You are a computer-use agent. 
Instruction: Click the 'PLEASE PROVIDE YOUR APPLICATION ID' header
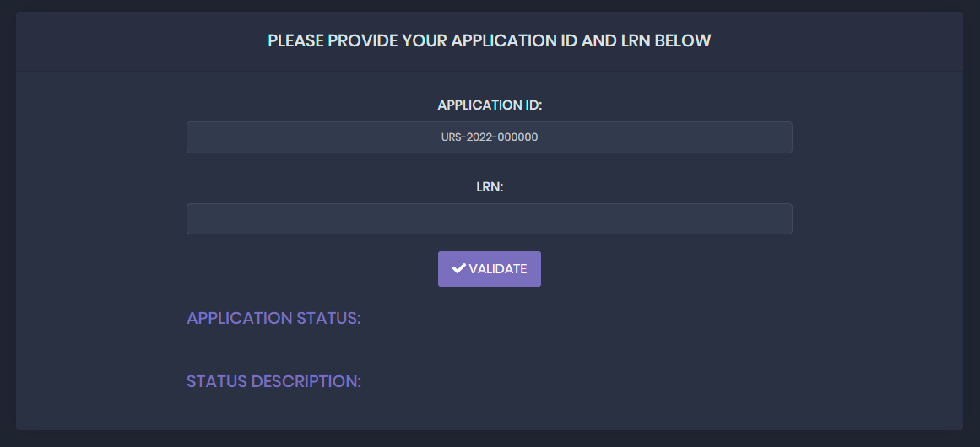(490, 40)
